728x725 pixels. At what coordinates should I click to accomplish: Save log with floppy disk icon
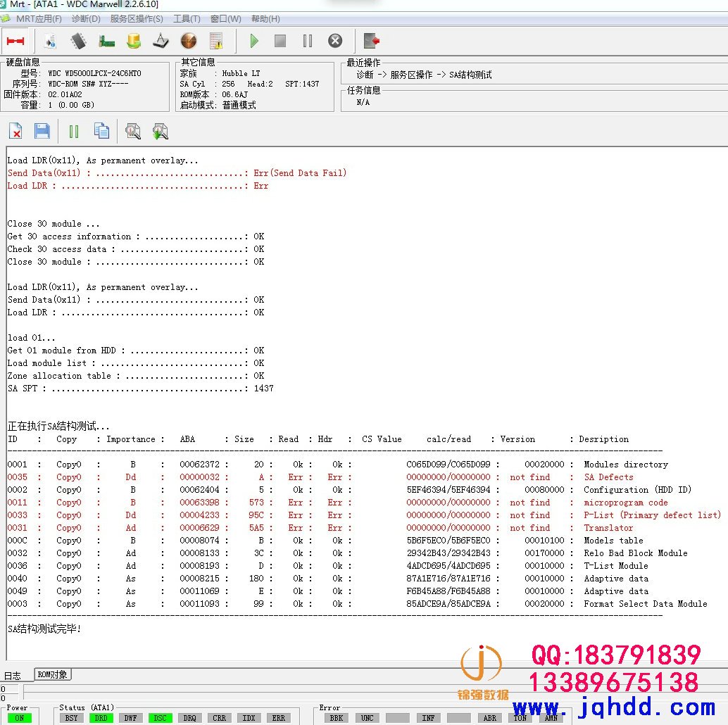42,132
